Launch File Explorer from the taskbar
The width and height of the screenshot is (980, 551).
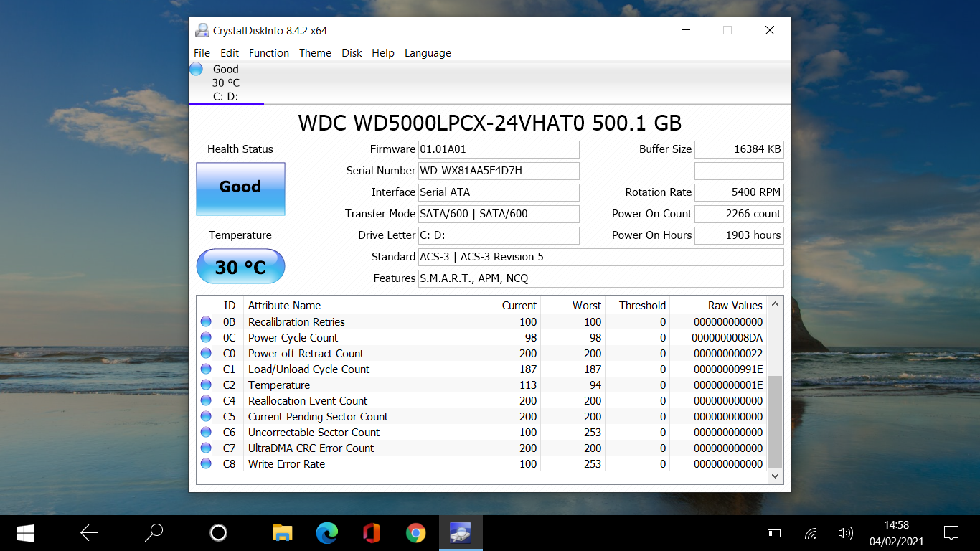[283, 533]
